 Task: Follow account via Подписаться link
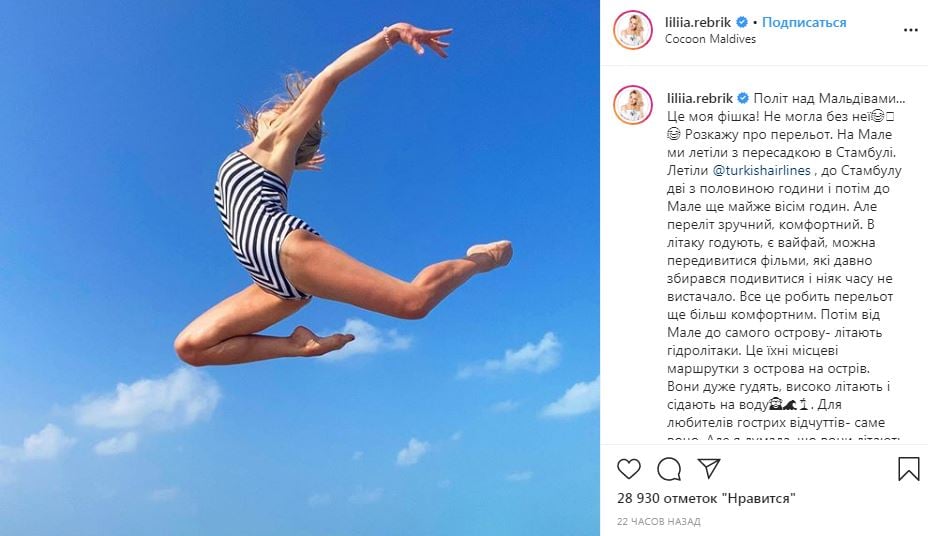coord(804,22)
